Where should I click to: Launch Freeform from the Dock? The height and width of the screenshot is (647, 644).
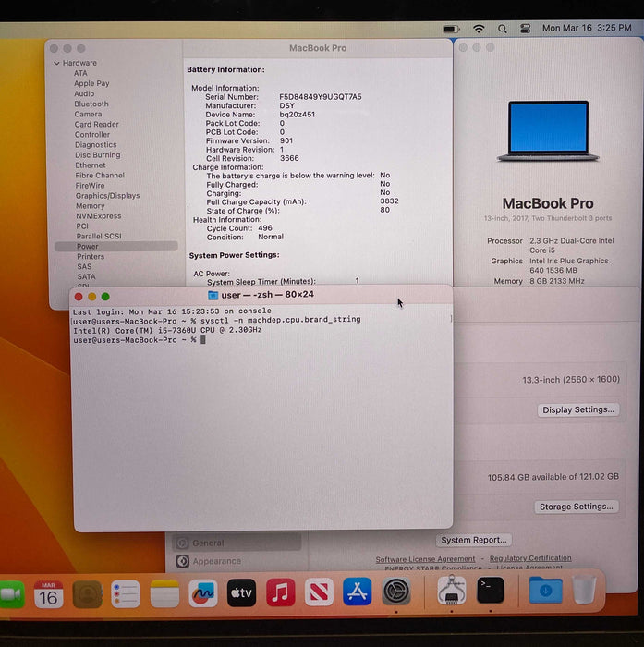point(203,593)
